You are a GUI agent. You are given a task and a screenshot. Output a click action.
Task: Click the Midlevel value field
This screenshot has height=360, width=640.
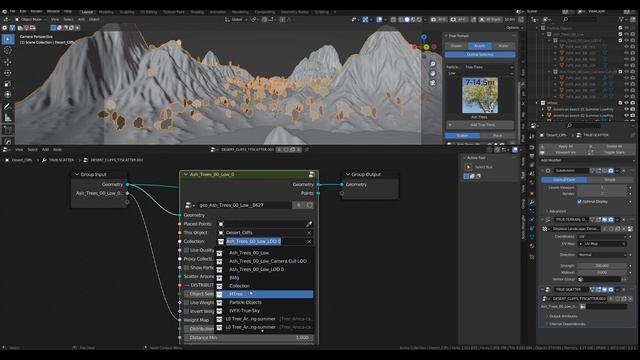point(602,272)
